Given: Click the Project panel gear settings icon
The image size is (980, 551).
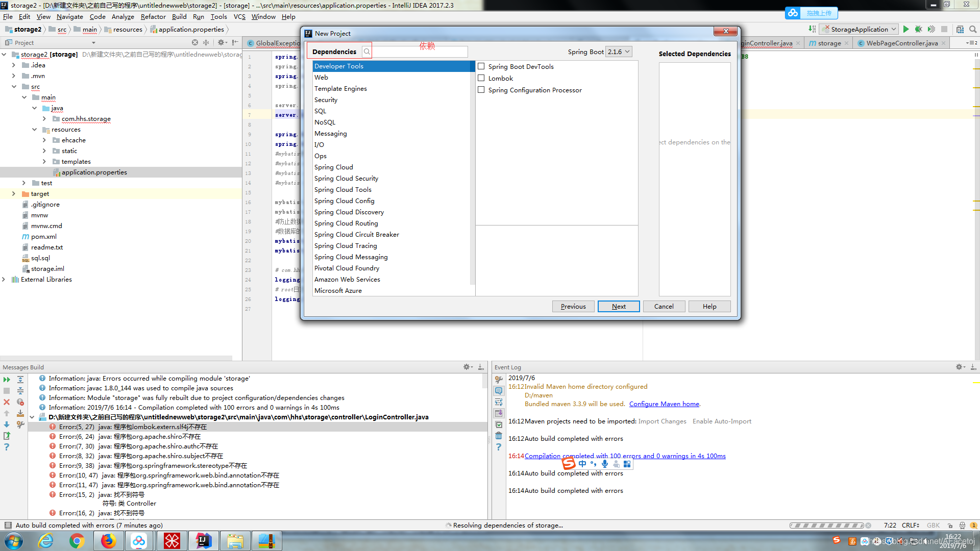Looking at the screenshot, I should pyautogui.click(x=221, y=43).
